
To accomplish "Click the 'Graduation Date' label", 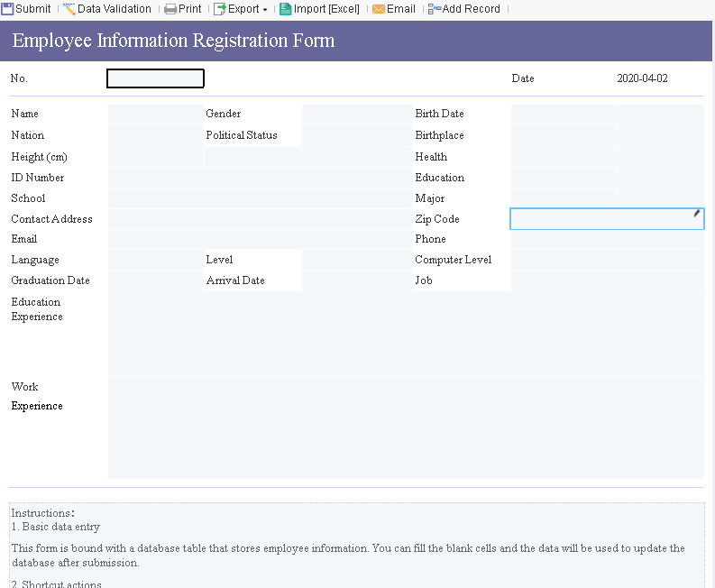I will click(50, 280).
